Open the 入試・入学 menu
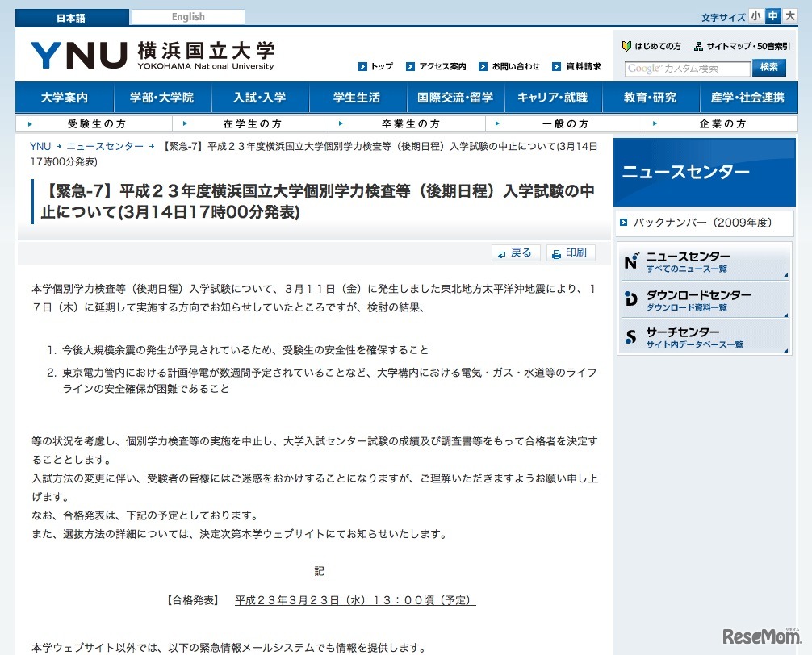The height and width of the screenshot is (655, 812). click(x=259, y=97)
